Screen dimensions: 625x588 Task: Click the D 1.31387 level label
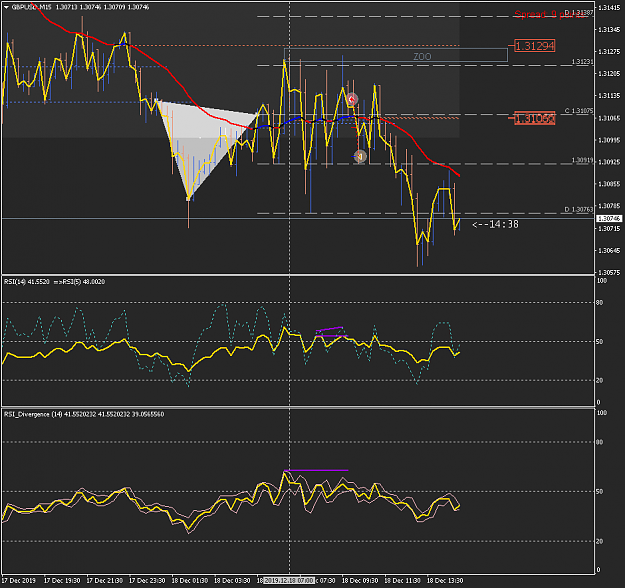(579, 13)
